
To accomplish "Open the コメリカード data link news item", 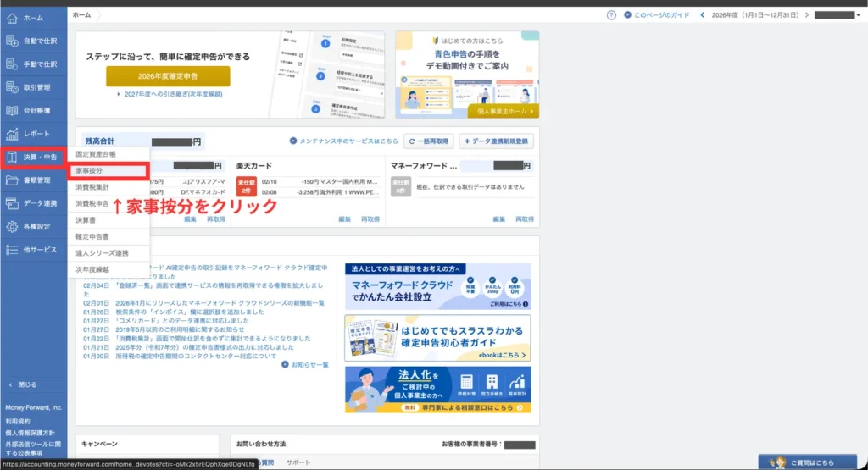I will [182, 321].
